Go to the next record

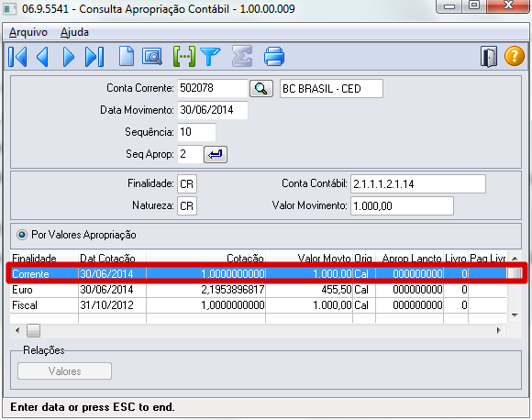[x=68, y=57]
